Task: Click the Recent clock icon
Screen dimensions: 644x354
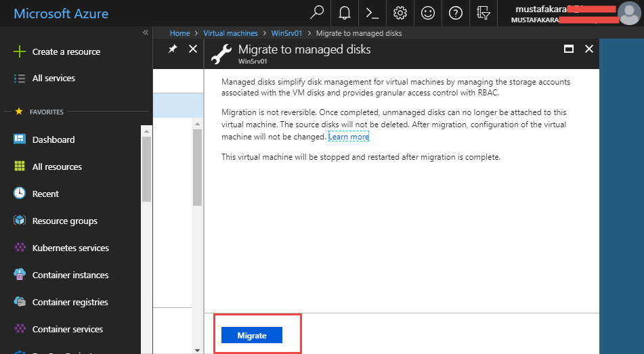Action: tap(20, 193)
